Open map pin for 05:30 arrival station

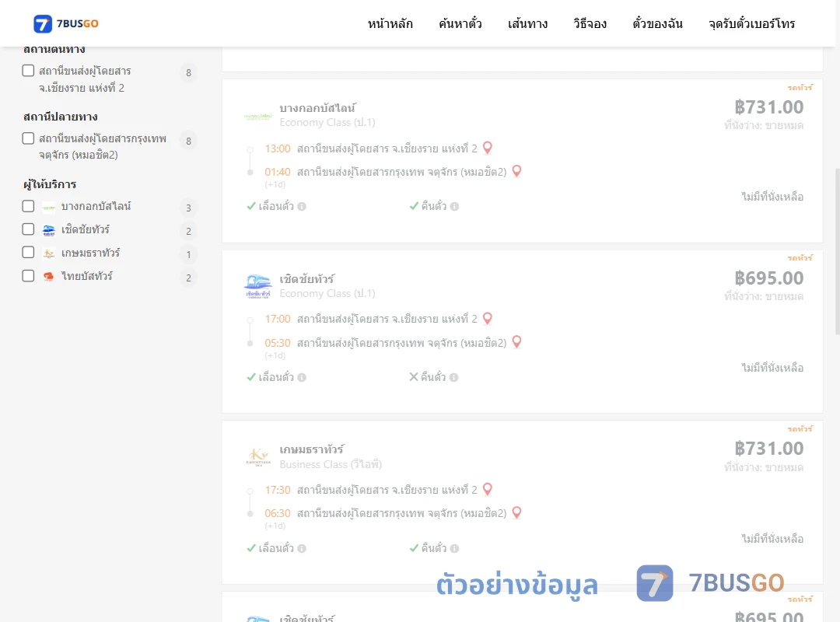point(517,342)
